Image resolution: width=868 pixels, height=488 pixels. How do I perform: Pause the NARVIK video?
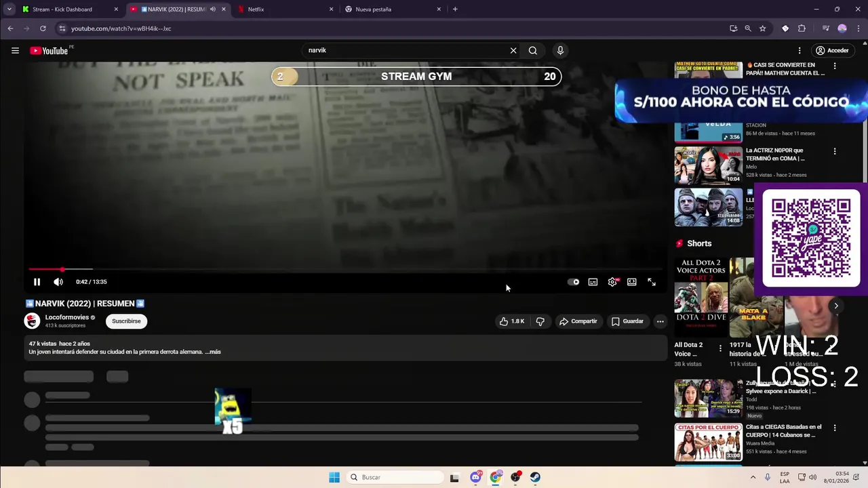37,282
